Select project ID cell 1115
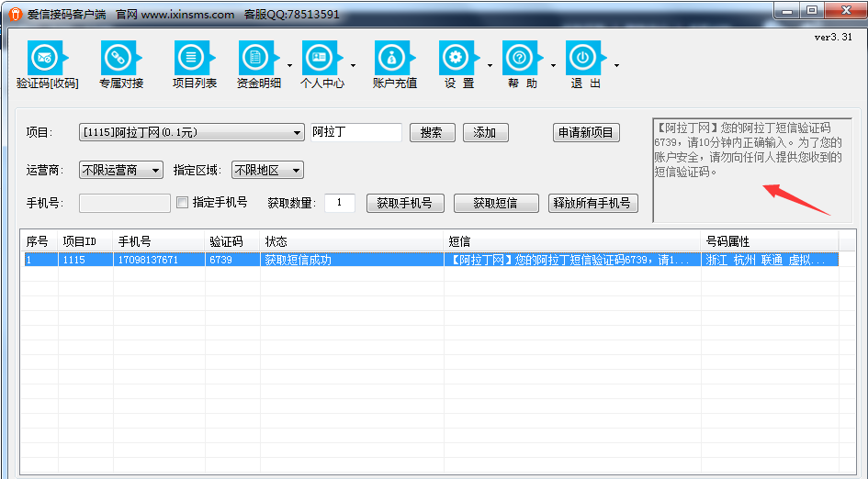 (85, 260)
